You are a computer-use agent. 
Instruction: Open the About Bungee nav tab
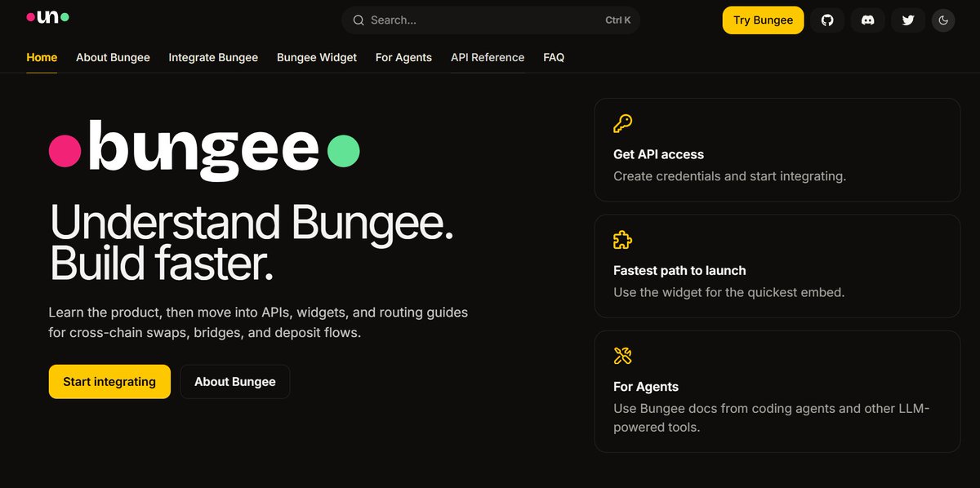(113, 57)
